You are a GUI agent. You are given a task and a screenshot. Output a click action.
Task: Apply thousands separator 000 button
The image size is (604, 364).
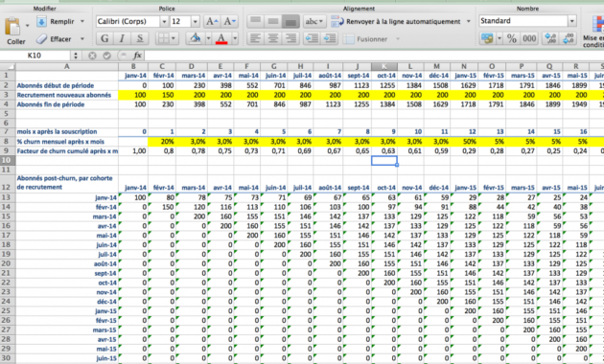tap(529, 38)
